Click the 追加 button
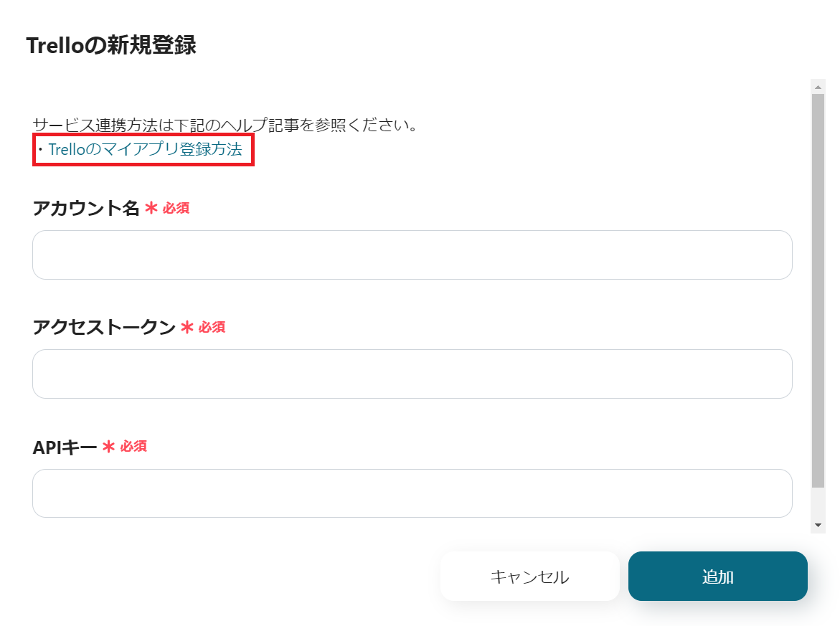 click(717, 576)
